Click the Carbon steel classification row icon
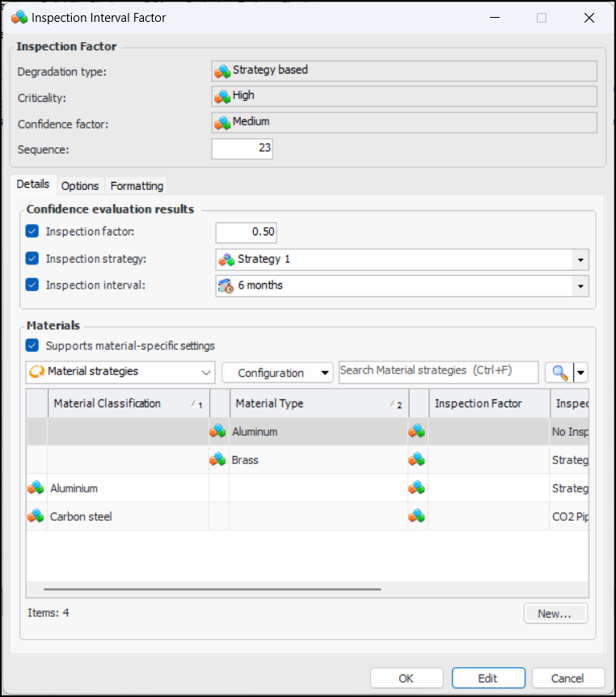 pos(36,516)
